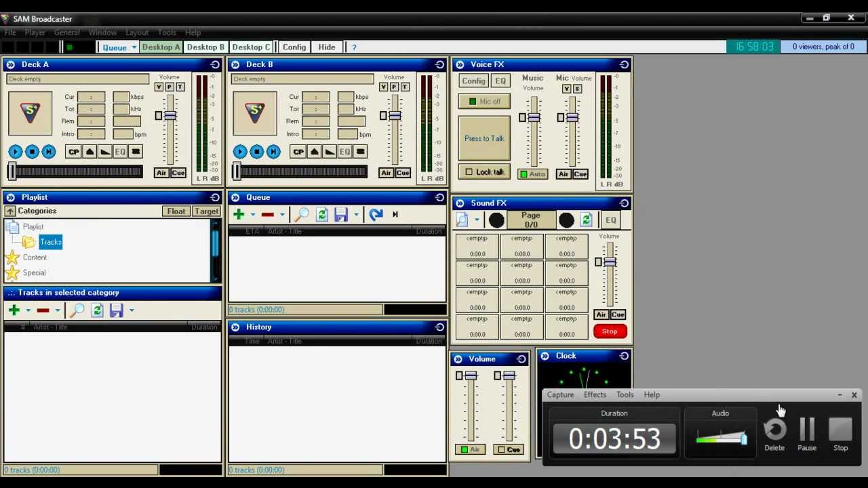The width and height of the screenshot is (868, 488).
Task: Open the File menu
Action: [10, 33]
